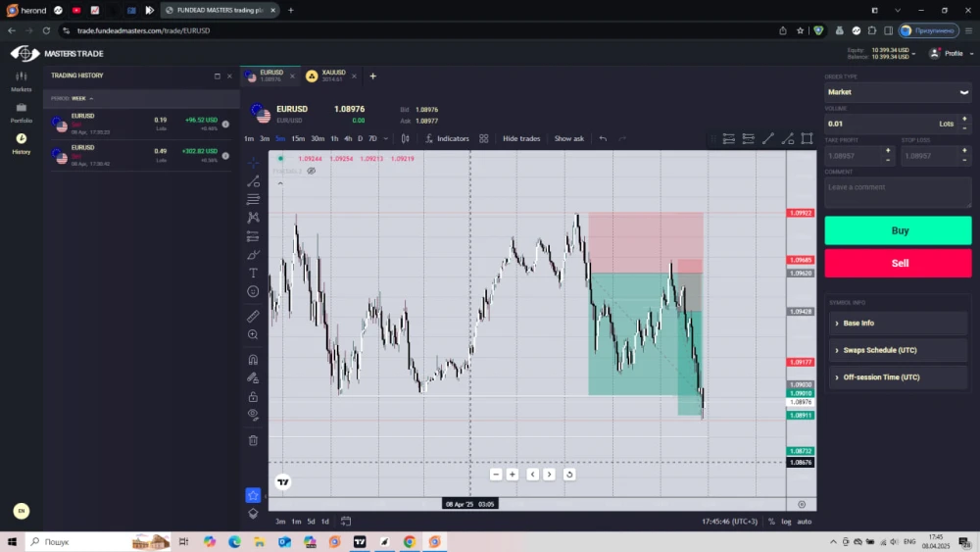Switch to the XAUUSD tab
This screenshot has height=552, width=980.
click(326, 75)
